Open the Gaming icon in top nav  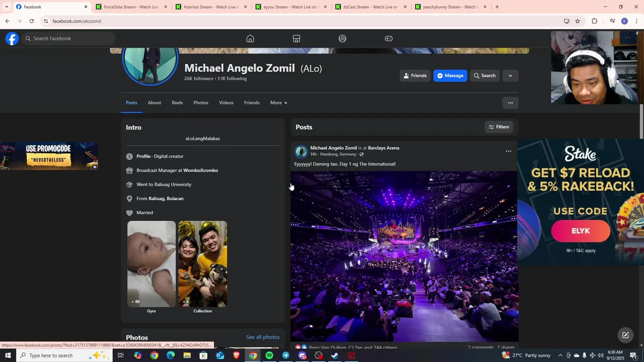pyautogui.click(x=389, y=39)
